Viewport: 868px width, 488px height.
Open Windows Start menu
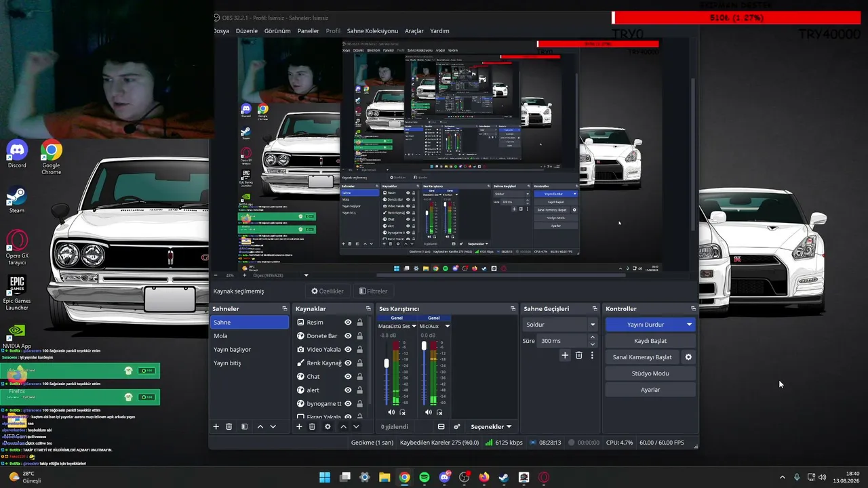pos(325,477)
